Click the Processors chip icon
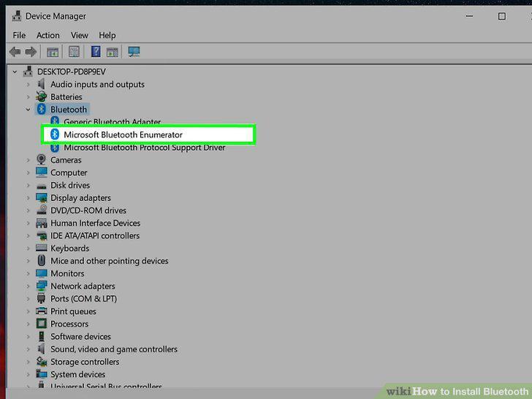 tap(42, 323)
